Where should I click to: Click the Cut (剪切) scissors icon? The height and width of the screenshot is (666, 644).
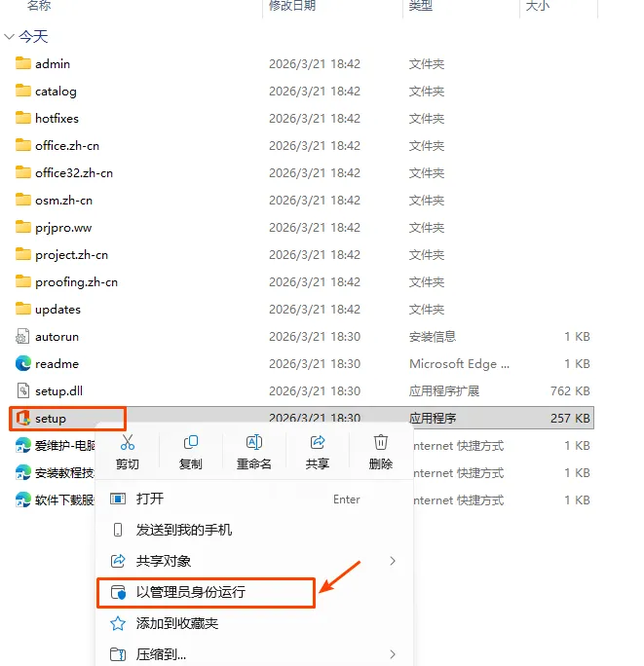(127, 442)
